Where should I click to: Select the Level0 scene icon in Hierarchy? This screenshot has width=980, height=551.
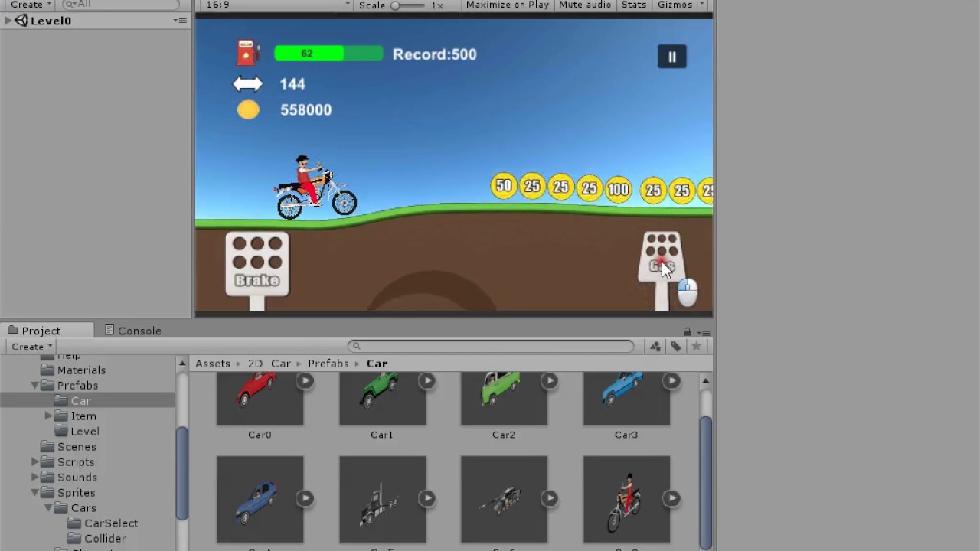[21, 21]
